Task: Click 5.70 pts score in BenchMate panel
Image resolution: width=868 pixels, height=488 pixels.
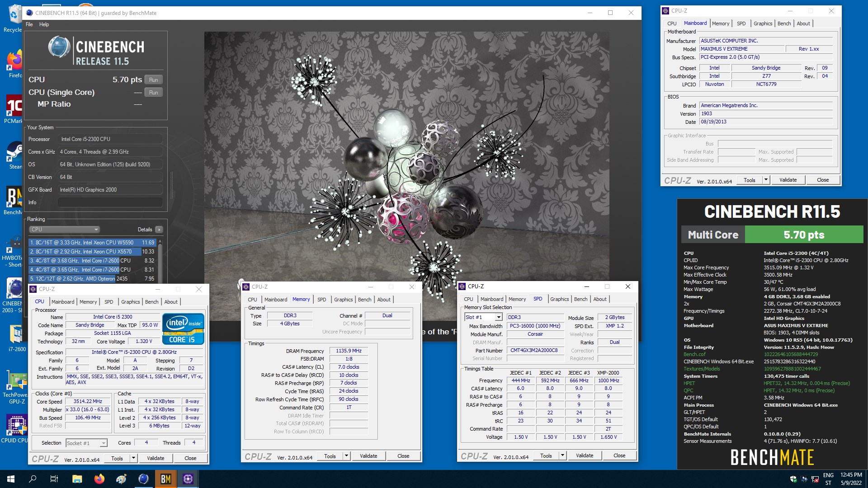Action: click(804, 235)
